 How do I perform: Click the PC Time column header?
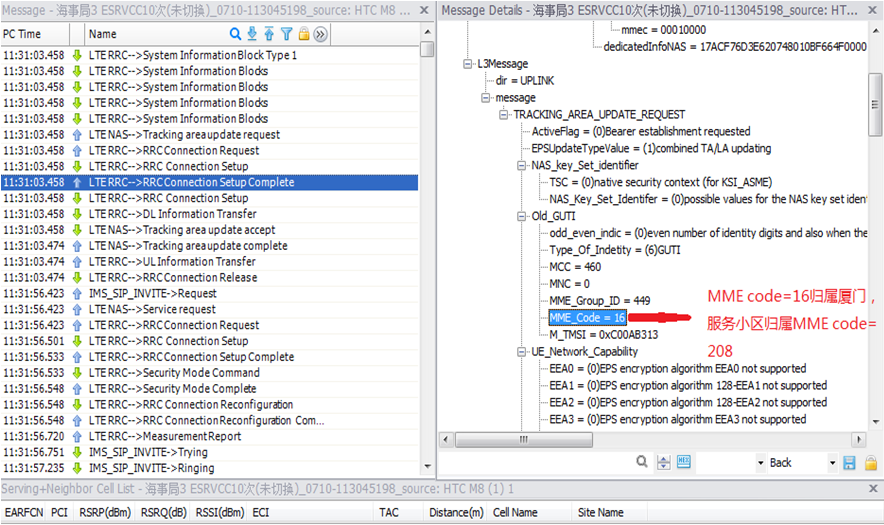22,34
